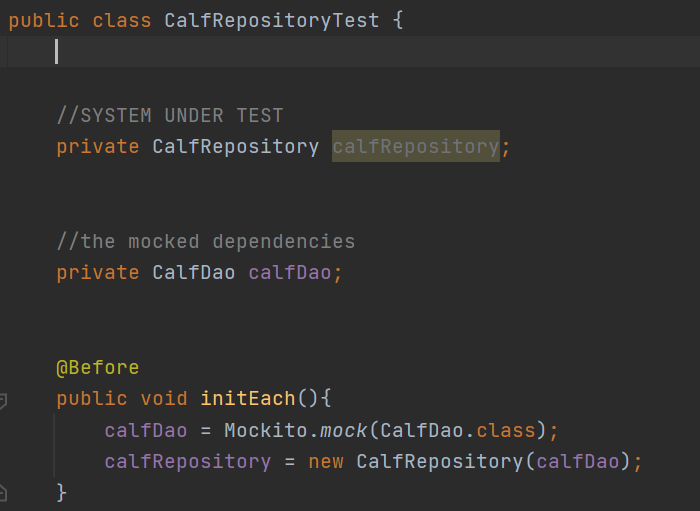Viewport: 700px width, 511px height.
Task: Click the highlighted calfRepository field name
Action: (415, 147)
